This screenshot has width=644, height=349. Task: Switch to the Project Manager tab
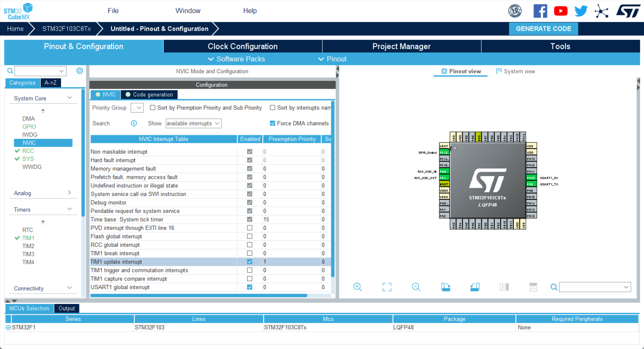tap(402, 46)
